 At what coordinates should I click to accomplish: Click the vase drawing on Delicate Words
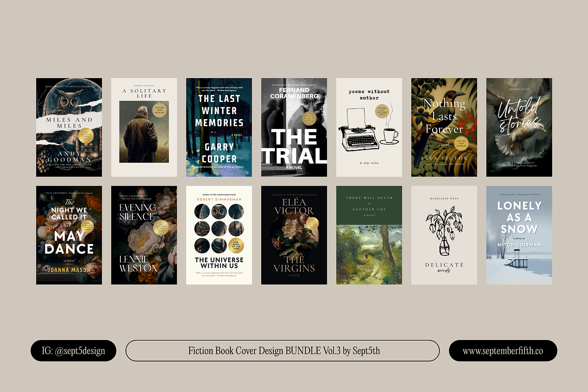point(444,233)
